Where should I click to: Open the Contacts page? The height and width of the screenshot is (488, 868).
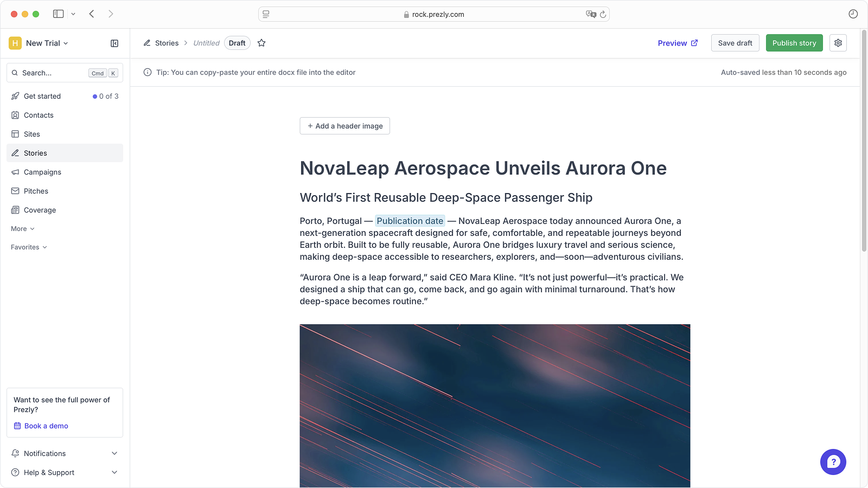(39, 115)
